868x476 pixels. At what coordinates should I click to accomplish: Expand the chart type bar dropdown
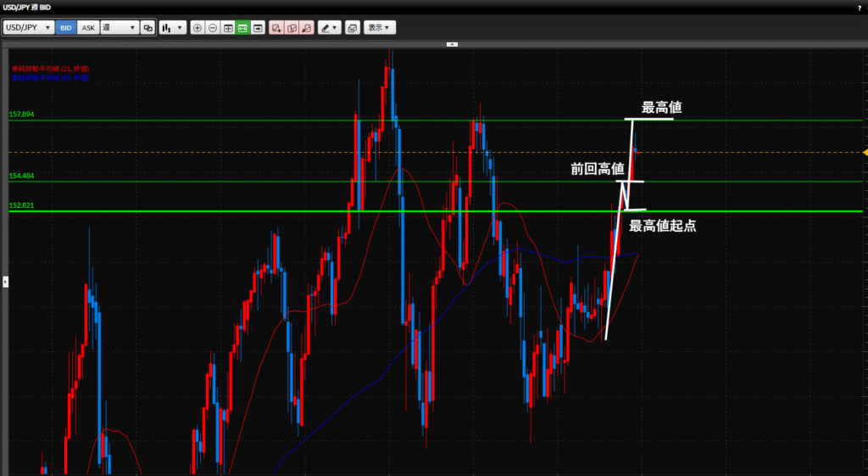point(173,28)
